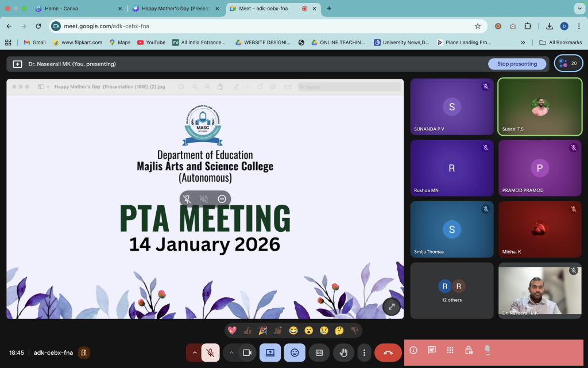Unmute the microphone

click(210, 352)
